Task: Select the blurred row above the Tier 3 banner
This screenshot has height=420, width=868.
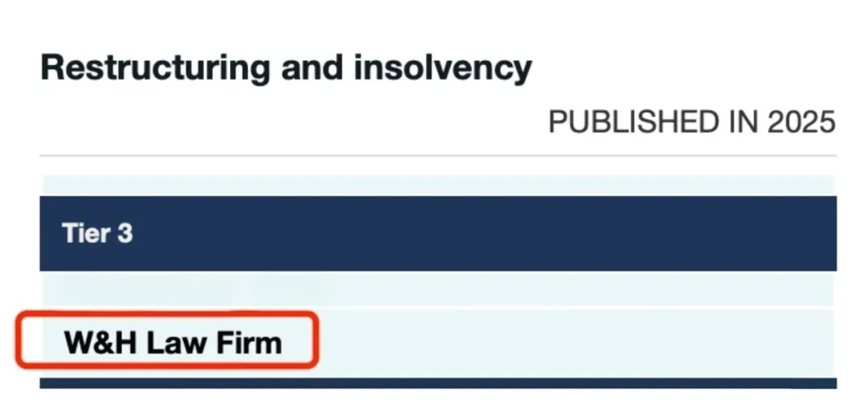Action: [x=438, y=186]
